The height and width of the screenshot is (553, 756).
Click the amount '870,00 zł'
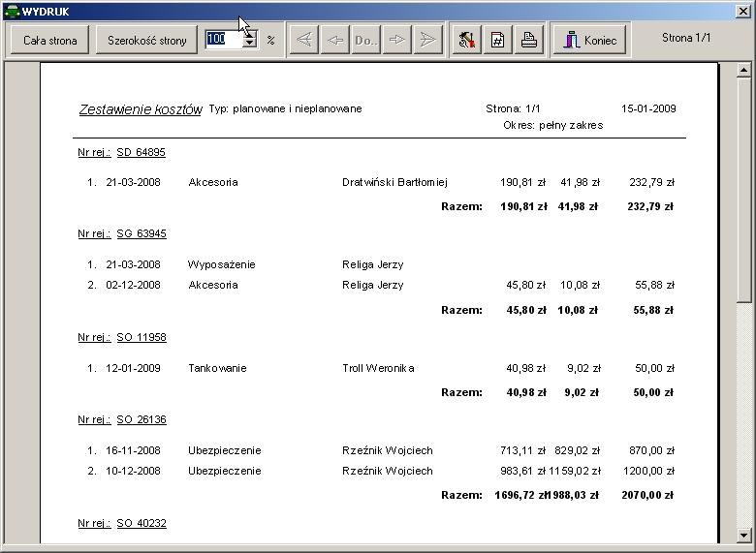652,450
